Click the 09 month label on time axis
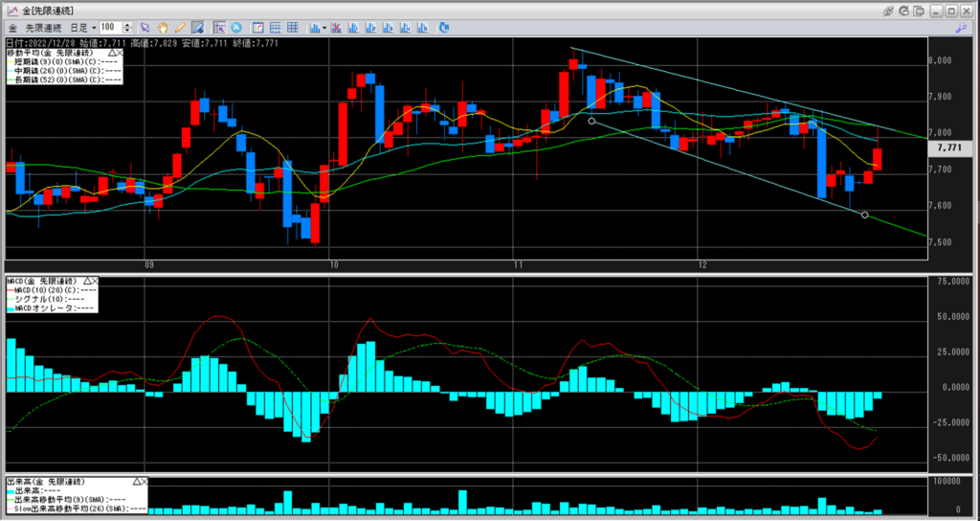Viewport: 980px width, 521px height. tap(148, 265)
